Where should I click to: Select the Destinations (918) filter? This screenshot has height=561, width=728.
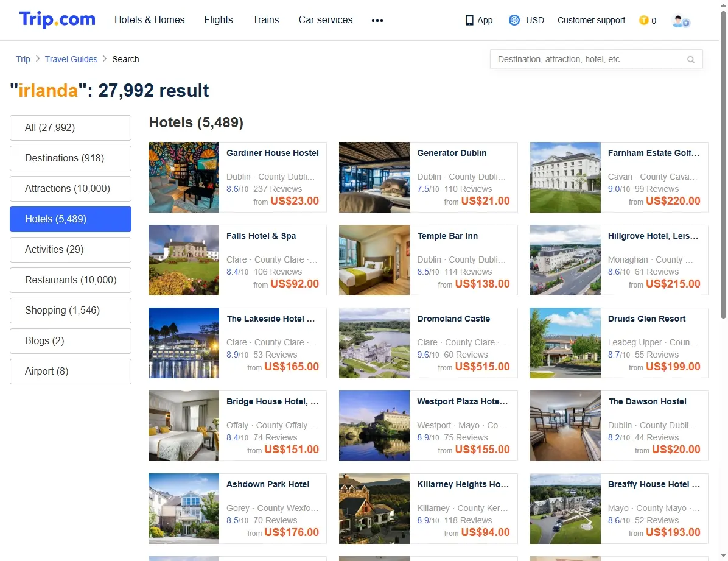click(71, 158)
